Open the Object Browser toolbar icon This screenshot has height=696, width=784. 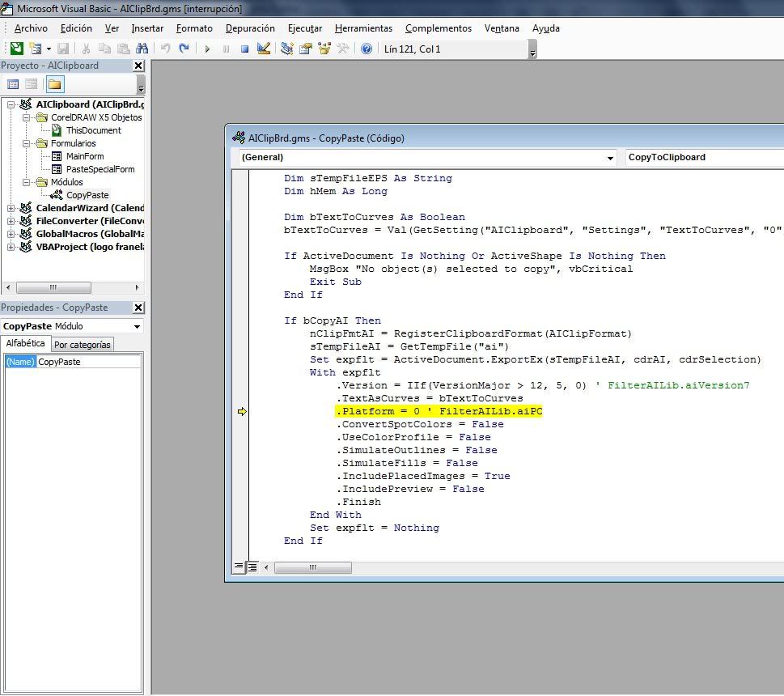[x=324, y=49]
